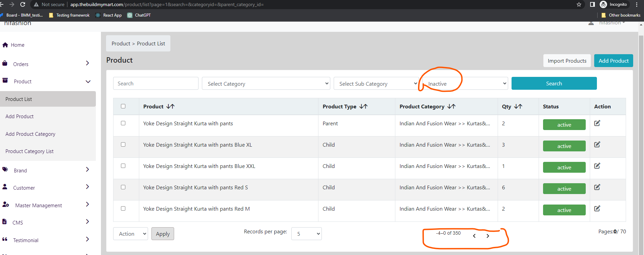Viewport: 644px width, 255px height.
Task: Click edit icon for Kurta Blue XXL row
Action: 597,166
